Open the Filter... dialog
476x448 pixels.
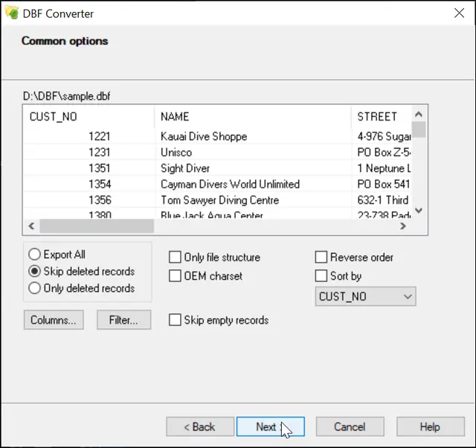125,320
